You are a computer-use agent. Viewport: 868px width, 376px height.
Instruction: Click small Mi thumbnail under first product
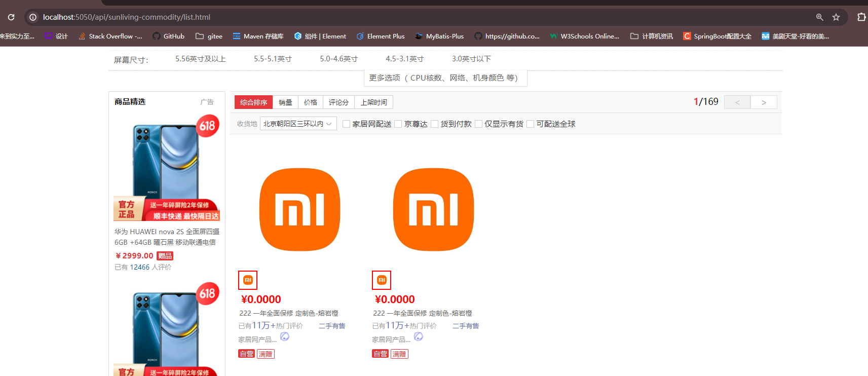[x=248, y=280]
